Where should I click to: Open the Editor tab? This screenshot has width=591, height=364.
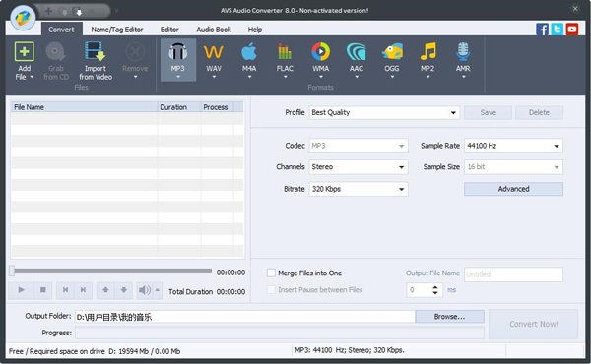pyautogui.click(x=169, y=30)
